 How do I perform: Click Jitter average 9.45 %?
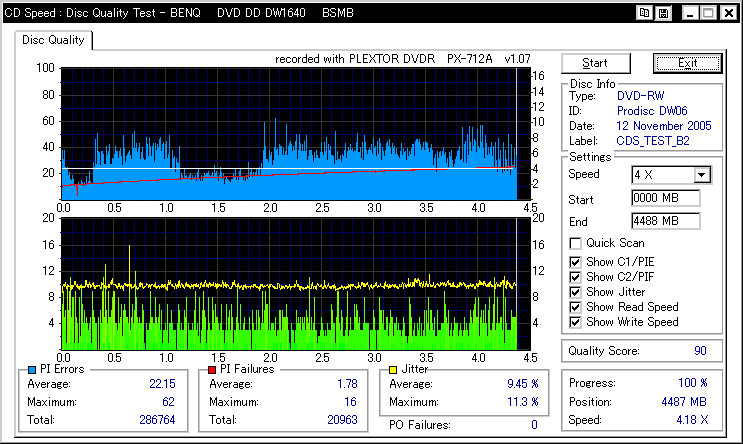click(523, 384)
